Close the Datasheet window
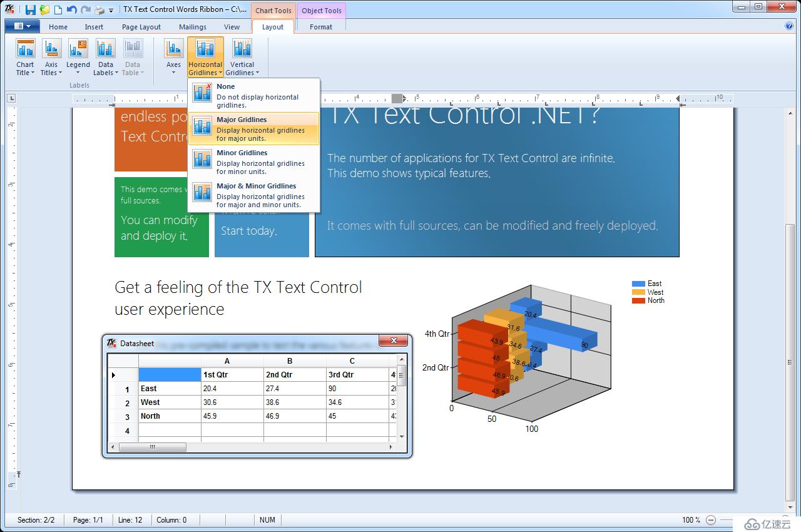 tap(394, 340)
